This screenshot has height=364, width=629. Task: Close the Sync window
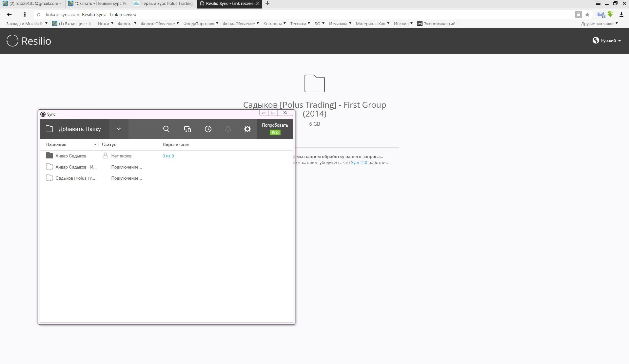pos(285,113)
